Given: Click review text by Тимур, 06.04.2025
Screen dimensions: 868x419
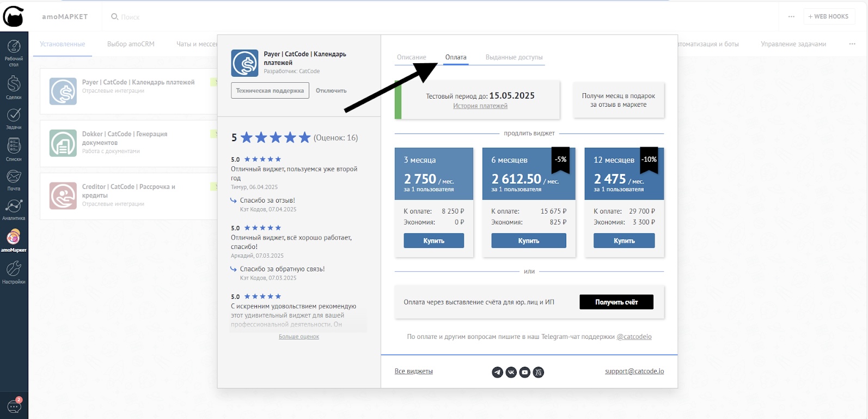Looking at the screenshot, I should 294,173.
